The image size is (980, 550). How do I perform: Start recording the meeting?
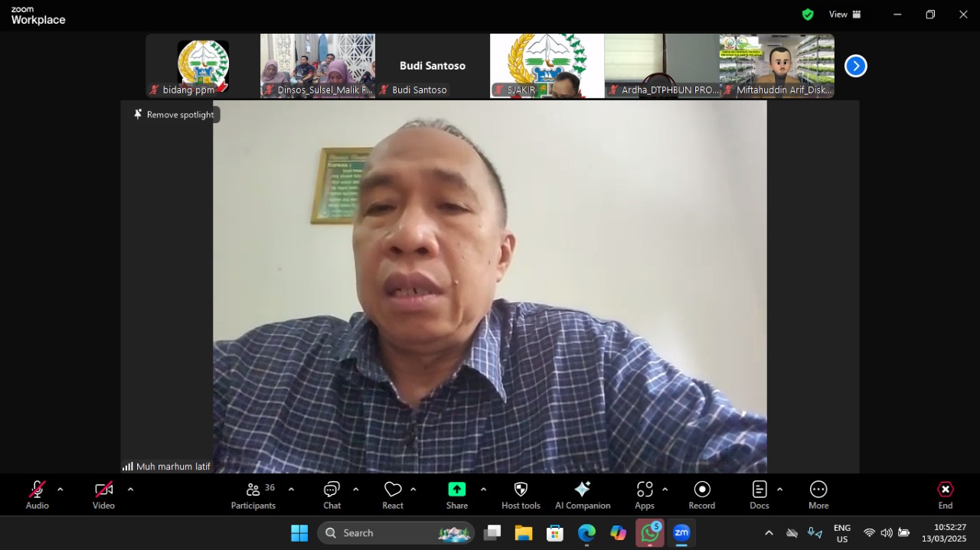701,495
